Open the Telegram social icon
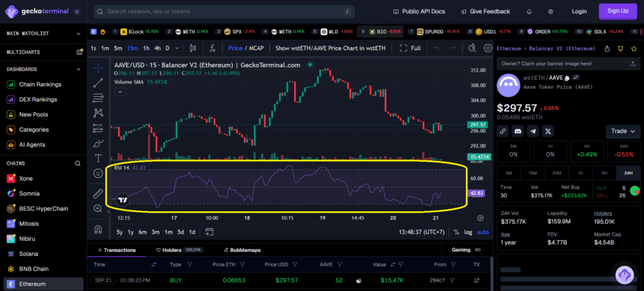The width and height of the screenshot is (644, 291). pyautogui.click(x=533, y=131)
